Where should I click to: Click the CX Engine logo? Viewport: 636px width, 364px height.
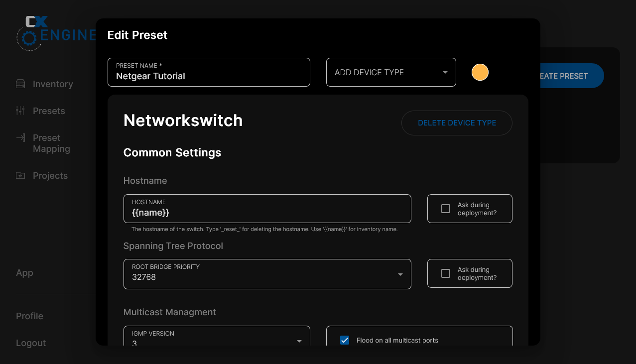pyautogui.click(x=55, y=32)
